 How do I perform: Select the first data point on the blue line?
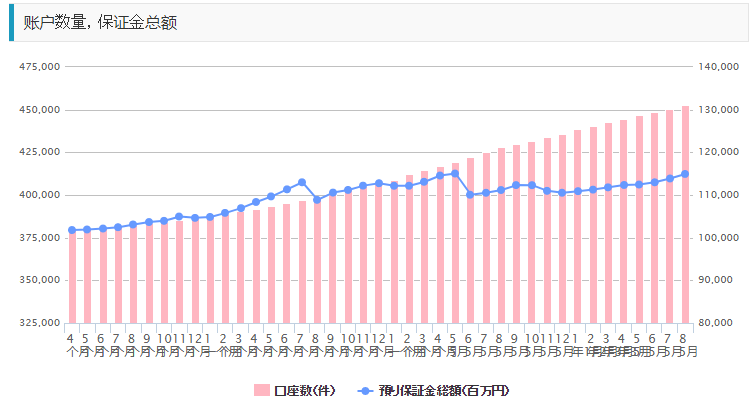click(71, 230)
